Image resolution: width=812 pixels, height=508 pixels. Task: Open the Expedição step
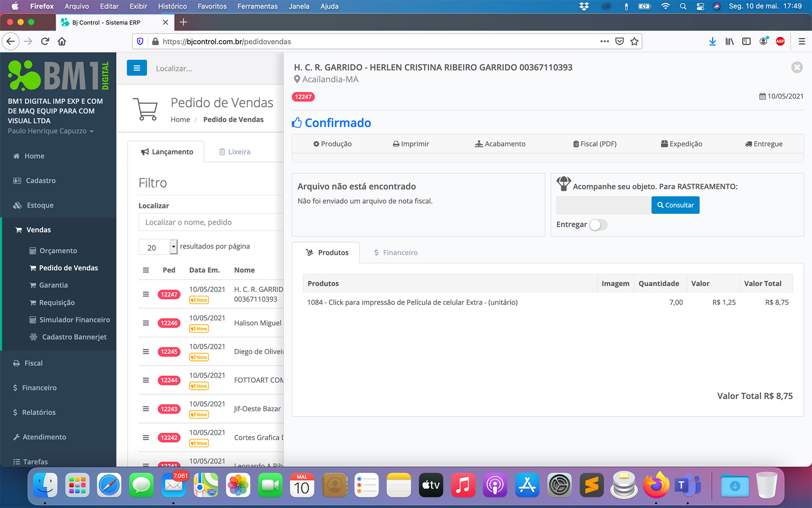(681, 144)
